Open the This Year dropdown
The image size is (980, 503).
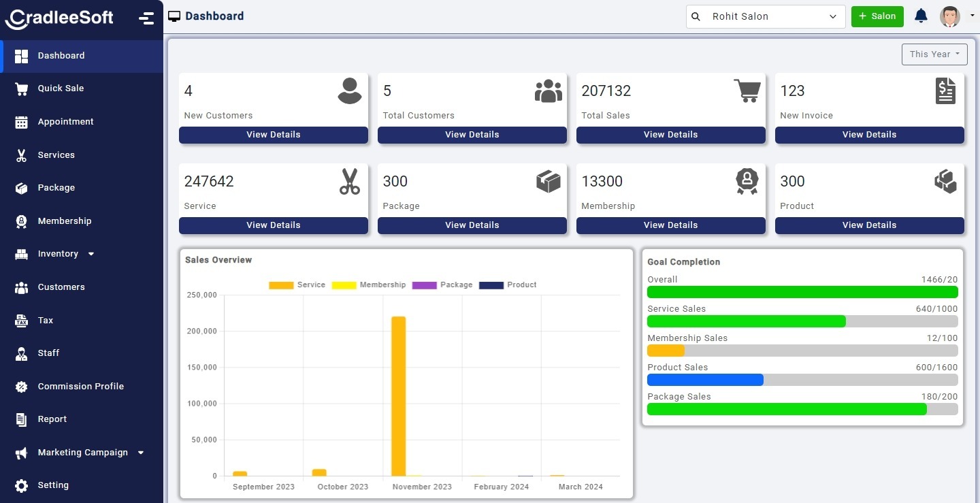coord(934,54)
